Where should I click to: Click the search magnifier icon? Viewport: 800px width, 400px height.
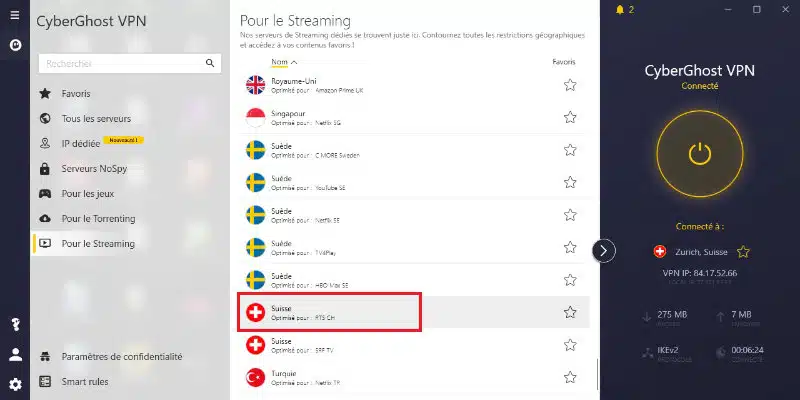pos(210,63)
